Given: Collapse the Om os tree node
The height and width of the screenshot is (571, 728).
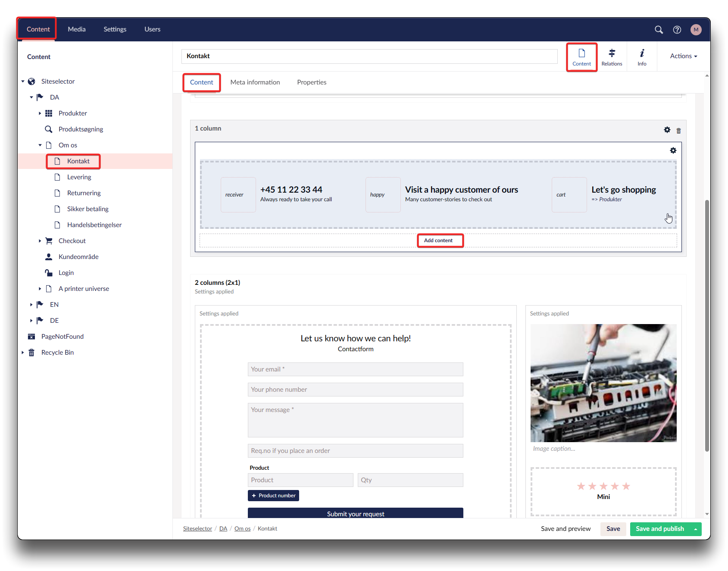Looking at the screenshot, I should (40, 145).
